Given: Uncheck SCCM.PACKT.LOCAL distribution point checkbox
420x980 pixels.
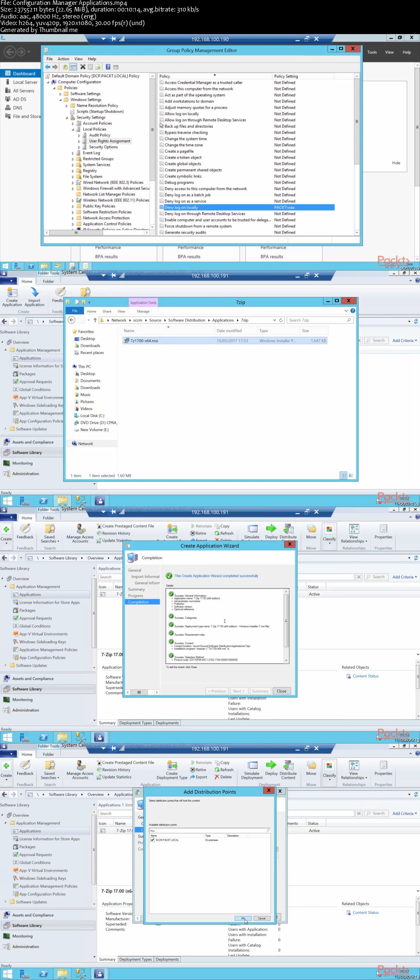Looking at the screenshot, I should point(153,840).
